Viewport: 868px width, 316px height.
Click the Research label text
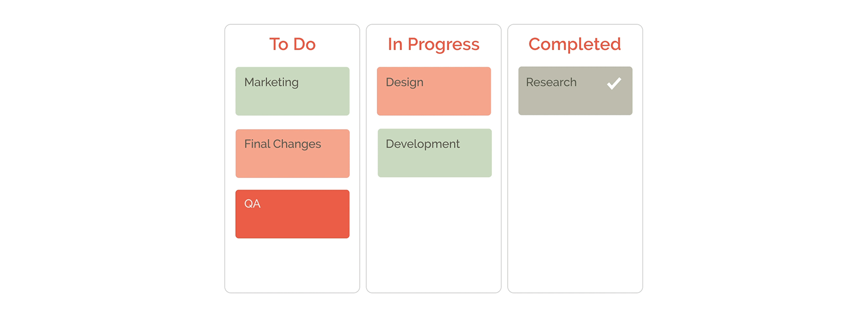click(x=551, y=82)
